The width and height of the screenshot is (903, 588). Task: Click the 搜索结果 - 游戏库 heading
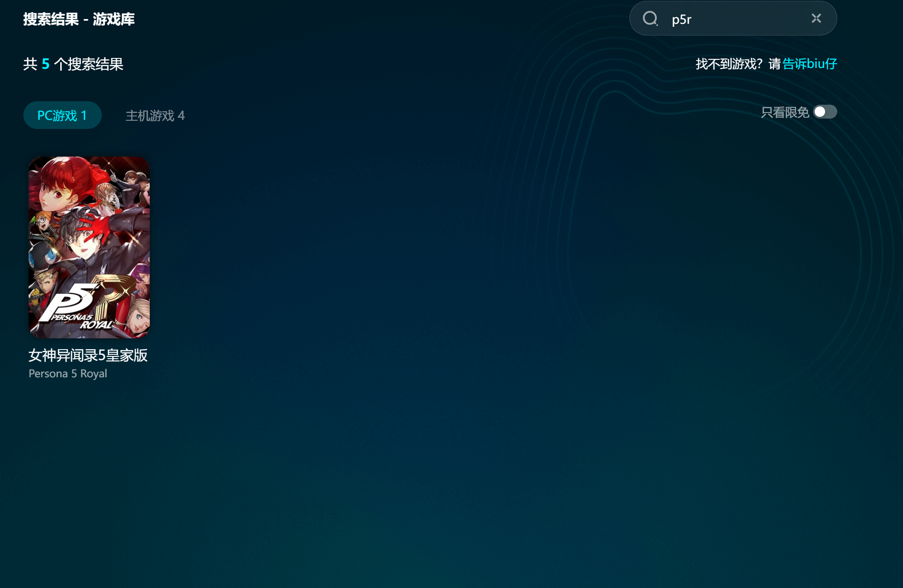click(79, 19)
